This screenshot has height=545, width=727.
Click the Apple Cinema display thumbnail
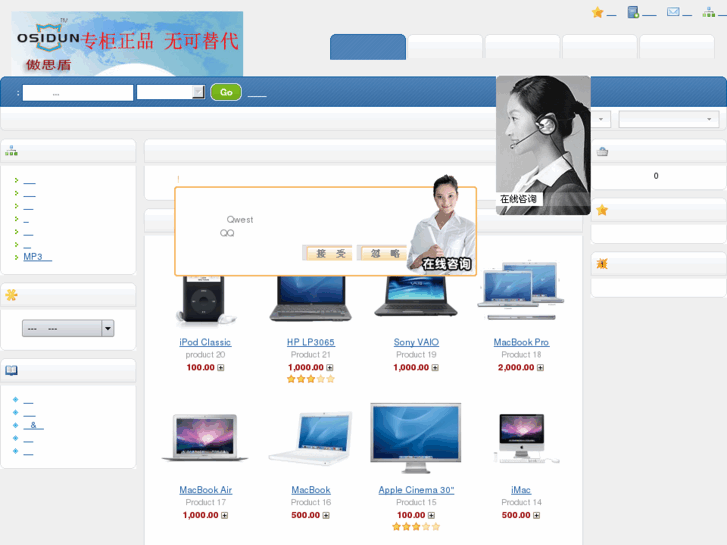click(x=415, y=438)
